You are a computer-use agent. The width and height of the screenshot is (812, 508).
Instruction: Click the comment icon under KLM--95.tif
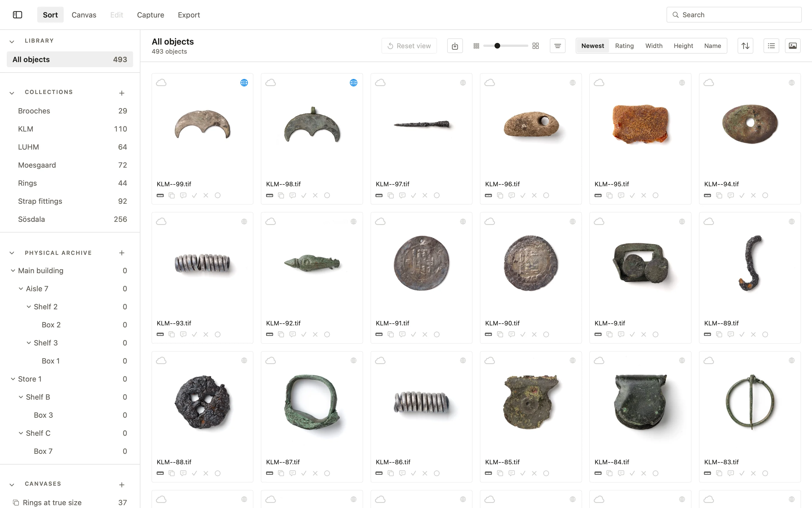[x=621, y=196]
